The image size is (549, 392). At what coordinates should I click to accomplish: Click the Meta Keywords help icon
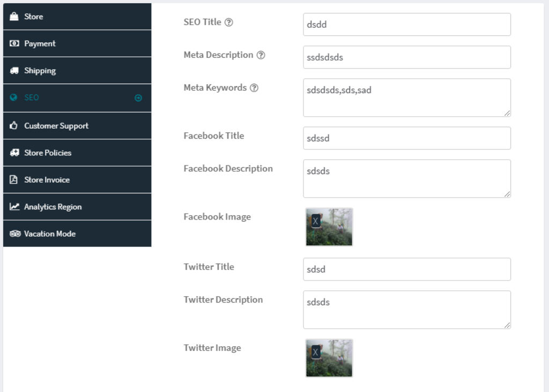(254, 88)
